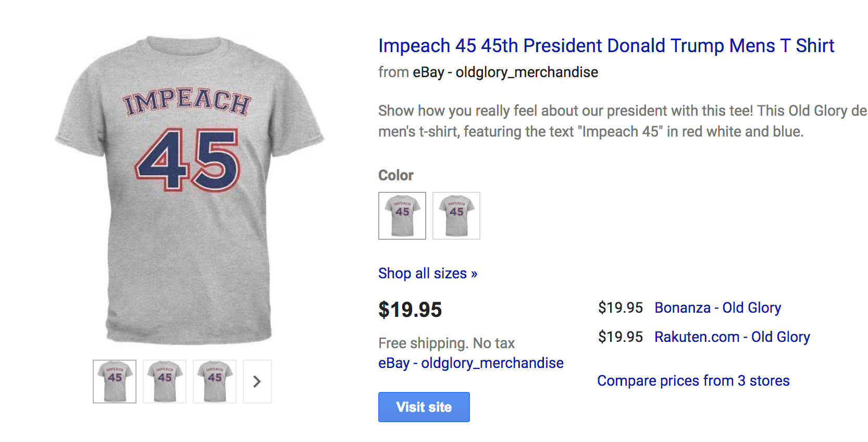The image size is (868, 442).
Task: Choose the second Color swatch option
Action: (x=456, y=216)
